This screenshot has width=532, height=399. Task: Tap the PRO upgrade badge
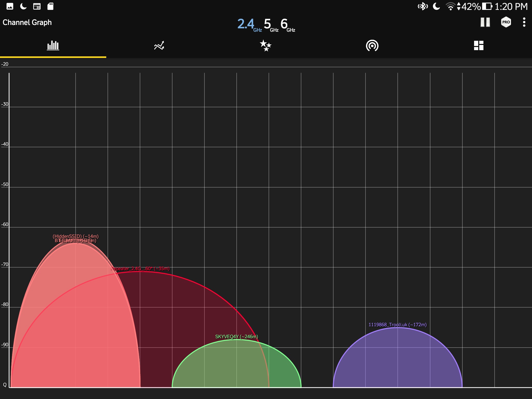506,22
